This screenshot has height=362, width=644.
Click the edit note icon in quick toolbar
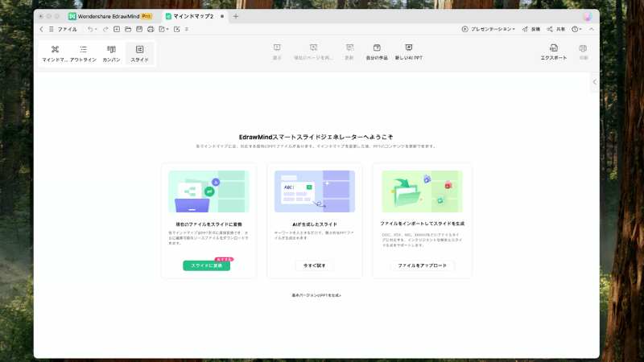pyautogui.click(x=176, y=29)
